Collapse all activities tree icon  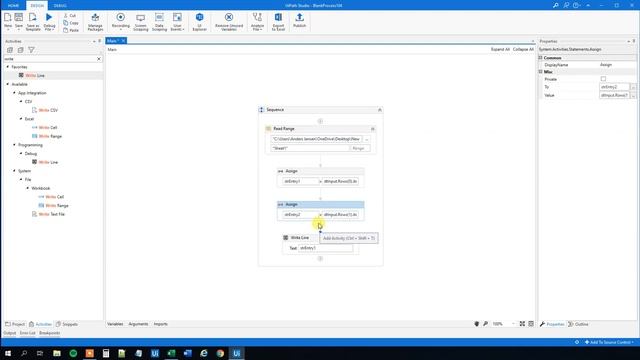tap(20, 50)
